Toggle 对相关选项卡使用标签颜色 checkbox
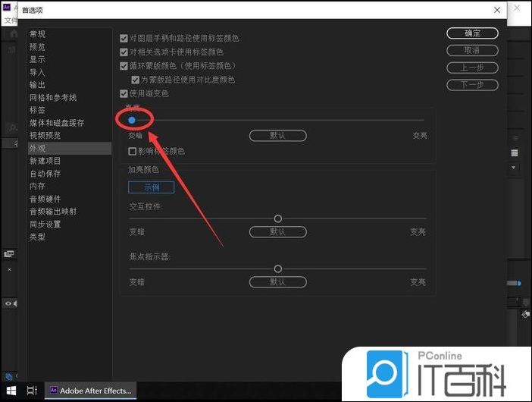This screenshot has width=532, height=402. click(124, 52)
